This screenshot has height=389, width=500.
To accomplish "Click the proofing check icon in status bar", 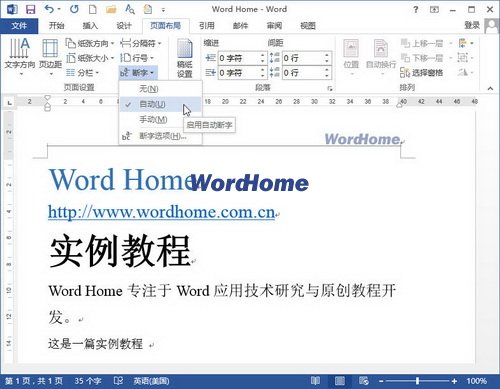I will 118,381.
